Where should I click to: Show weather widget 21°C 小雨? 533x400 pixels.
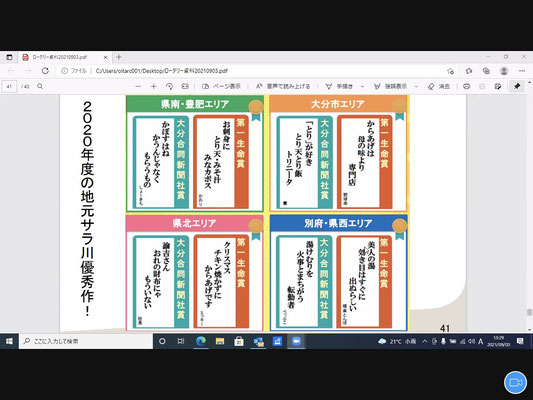point(397,341)
